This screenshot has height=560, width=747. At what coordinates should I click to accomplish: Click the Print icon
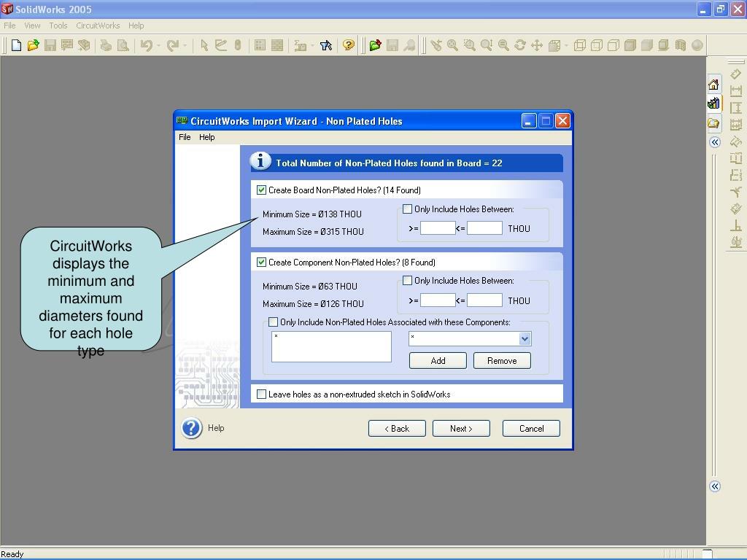(106, 45)
